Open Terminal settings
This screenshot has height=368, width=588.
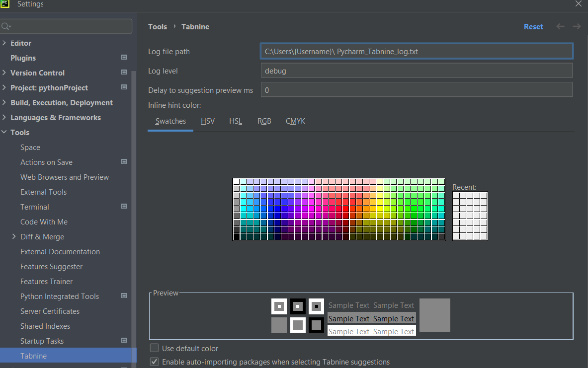coord(34,207)
